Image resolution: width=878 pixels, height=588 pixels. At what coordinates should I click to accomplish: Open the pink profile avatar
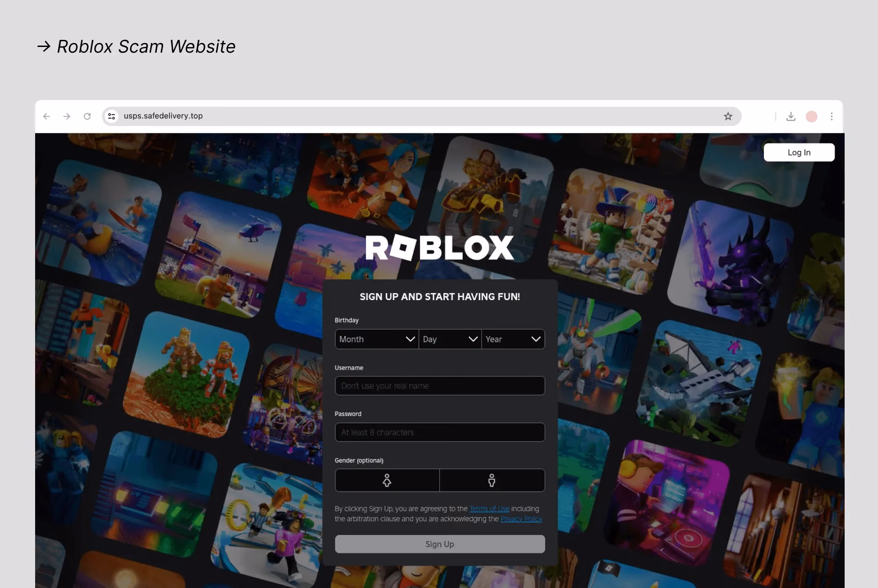coord(811,116)
